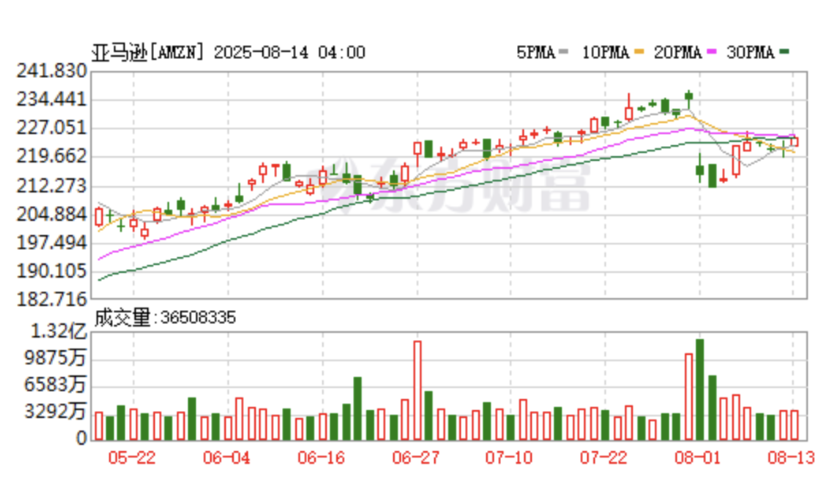This screenshot has height=500, width=820.
Task: Click the volume label 成交量:36508335
Action: click(165, 317)
